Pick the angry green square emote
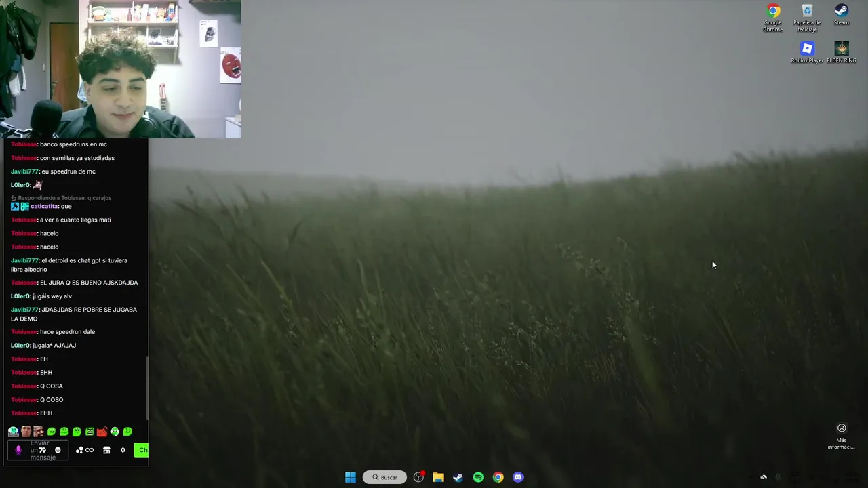 [x=90, y=432]
